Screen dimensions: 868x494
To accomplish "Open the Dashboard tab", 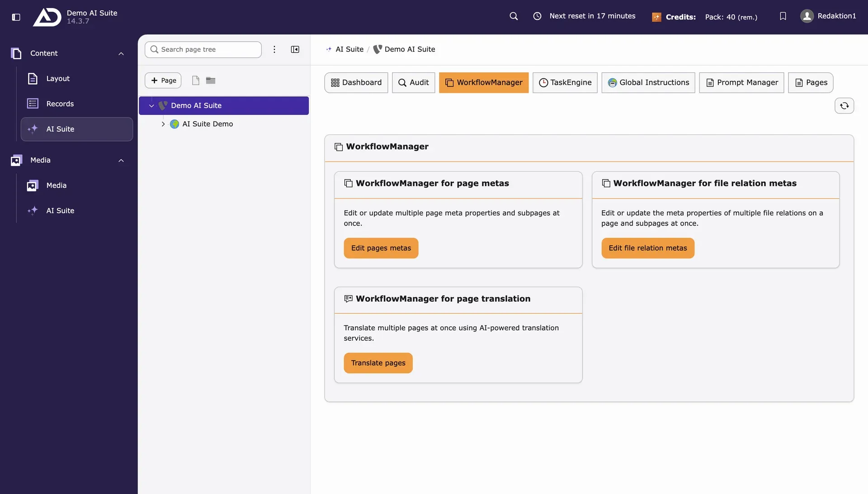I will pyautogui.click(x=356, y=83).
